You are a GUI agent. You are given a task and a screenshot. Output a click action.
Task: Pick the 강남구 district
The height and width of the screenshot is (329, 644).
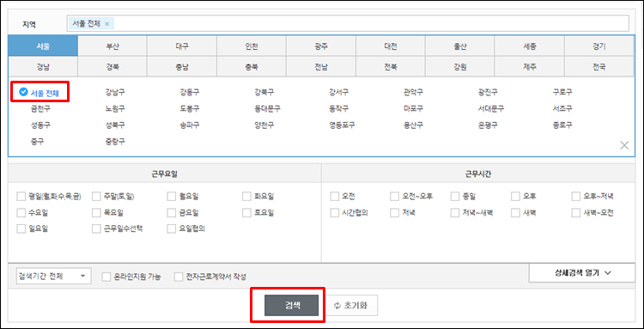click(x=115, y=92)
